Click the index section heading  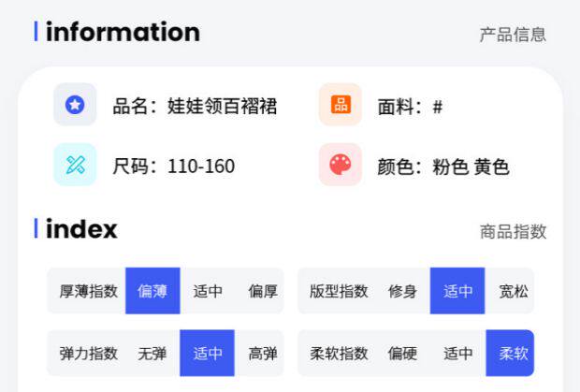[x=81, y=229]
